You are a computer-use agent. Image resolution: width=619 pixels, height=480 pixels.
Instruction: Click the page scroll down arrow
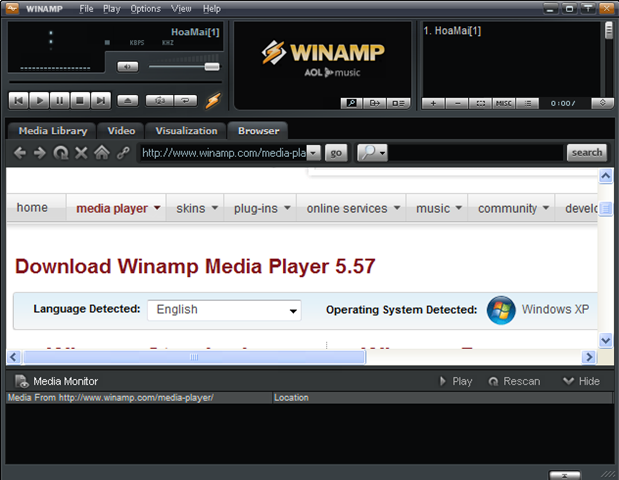[606, 340]
